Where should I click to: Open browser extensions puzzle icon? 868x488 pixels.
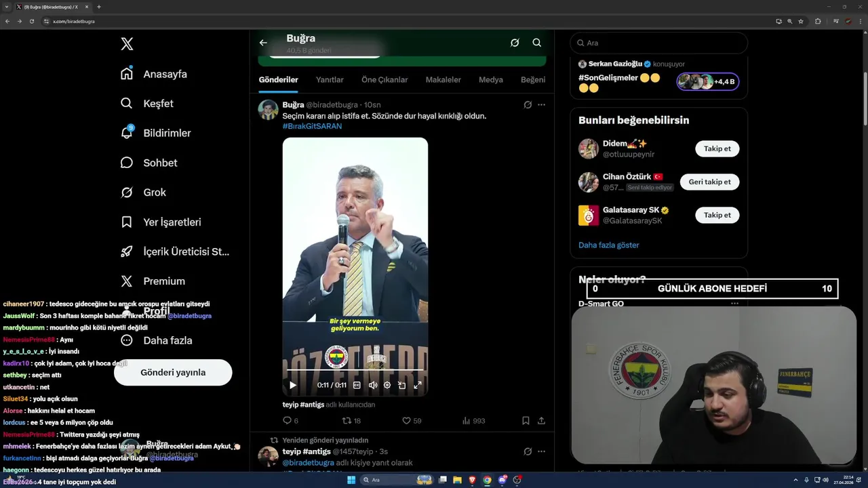tap(818, 21)
